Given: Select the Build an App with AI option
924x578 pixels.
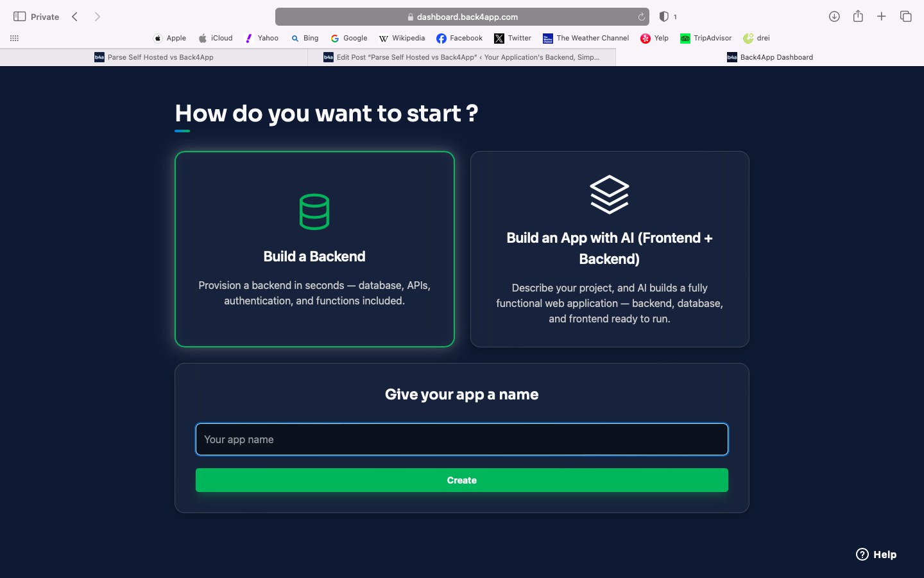Looking at the screenshot, I should [609, 248].
